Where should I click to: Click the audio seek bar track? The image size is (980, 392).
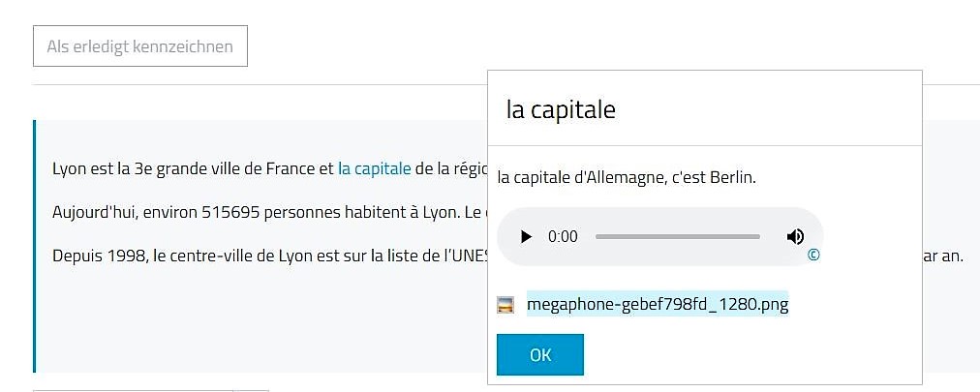[x=677, y=237]
